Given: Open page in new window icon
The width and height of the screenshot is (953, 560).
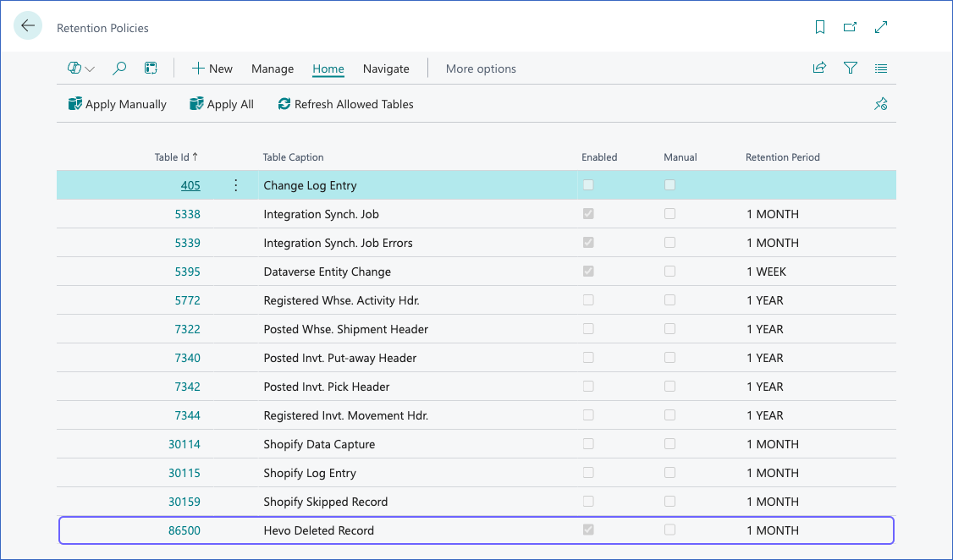Looking at the screenshot, I should pyautogui.click(x=851, y=27).
